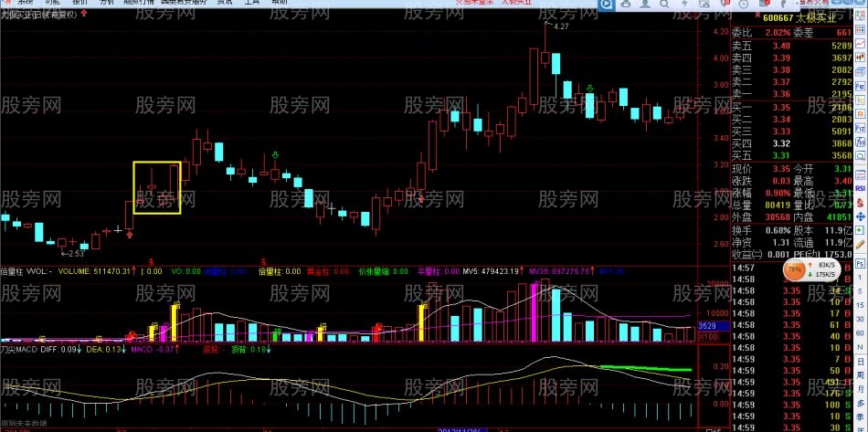Switch to quarterly 季 period
This screenshot has height=432, width=868.
coord(861,417)
